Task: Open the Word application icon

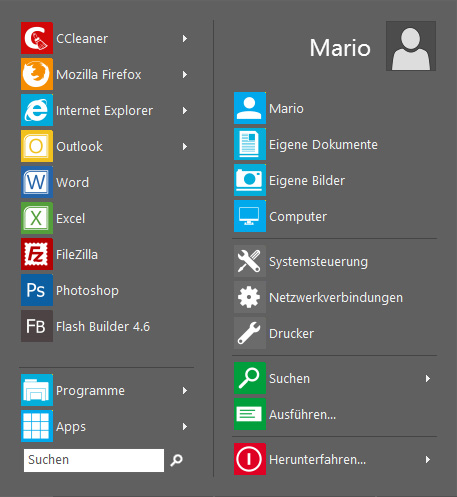Action: 37,182
